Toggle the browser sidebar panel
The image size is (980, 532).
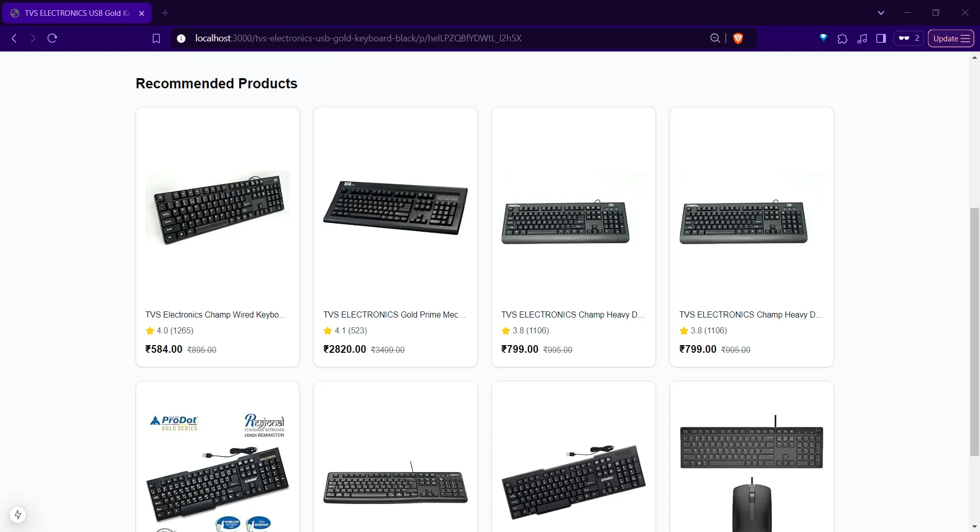[881, 38]
